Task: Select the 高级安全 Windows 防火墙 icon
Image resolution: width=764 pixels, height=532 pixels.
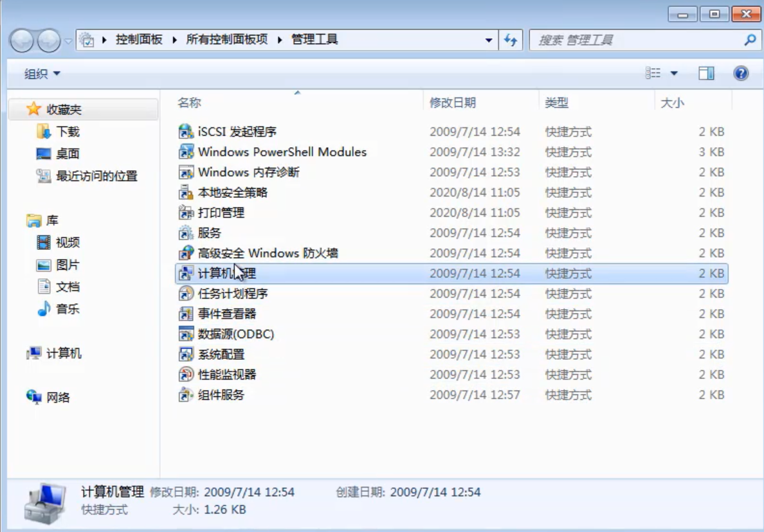Action: click(x=186, y=253)
